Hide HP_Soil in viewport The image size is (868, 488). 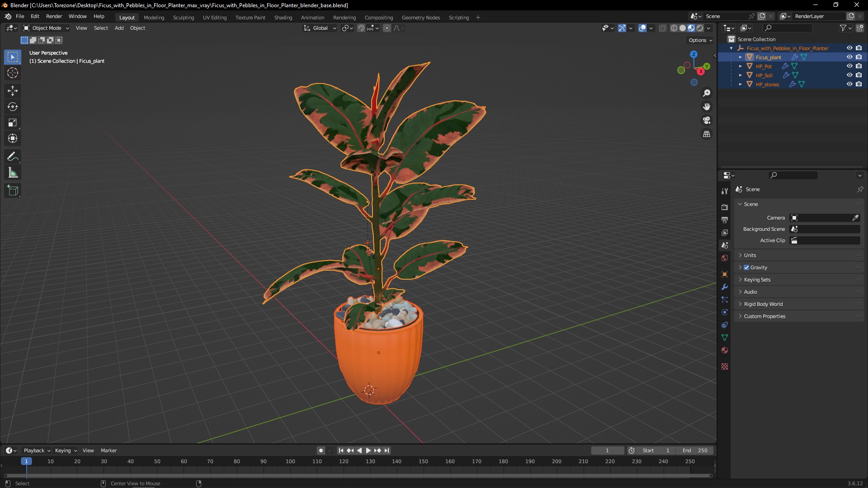click(x=849, y=75)
